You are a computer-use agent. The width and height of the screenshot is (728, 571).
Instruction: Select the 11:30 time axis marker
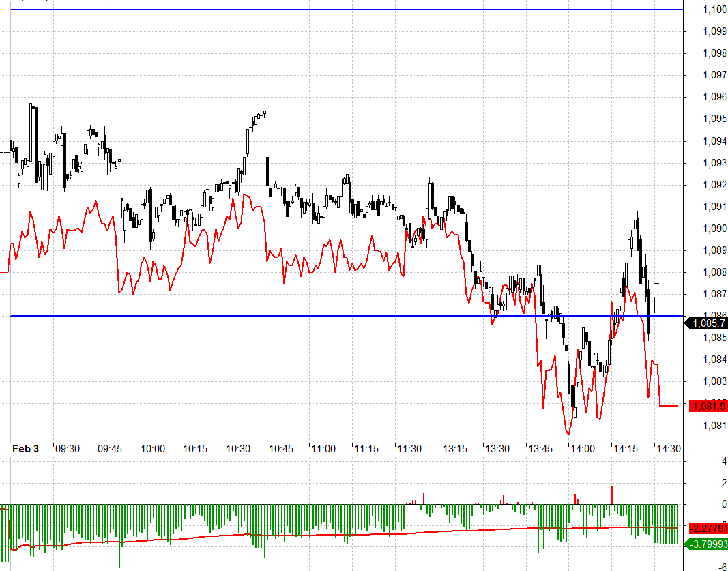(x=409, y=449)
